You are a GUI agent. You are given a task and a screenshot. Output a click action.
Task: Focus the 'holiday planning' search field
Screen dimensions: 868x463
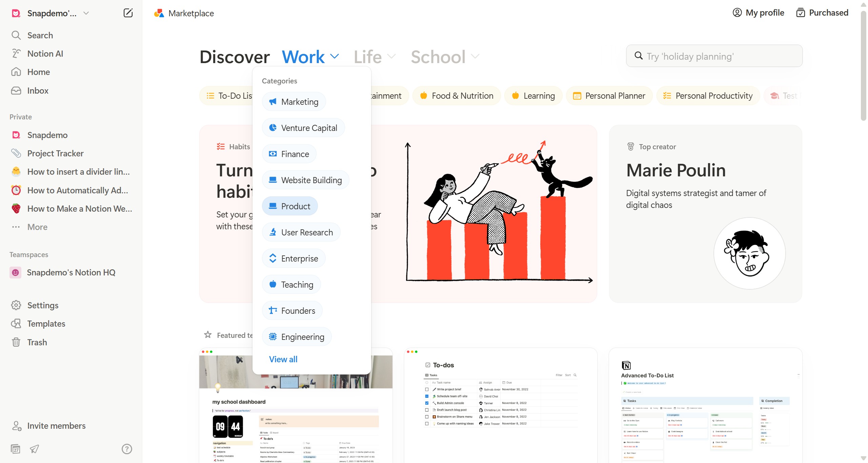tap(714, 56)
